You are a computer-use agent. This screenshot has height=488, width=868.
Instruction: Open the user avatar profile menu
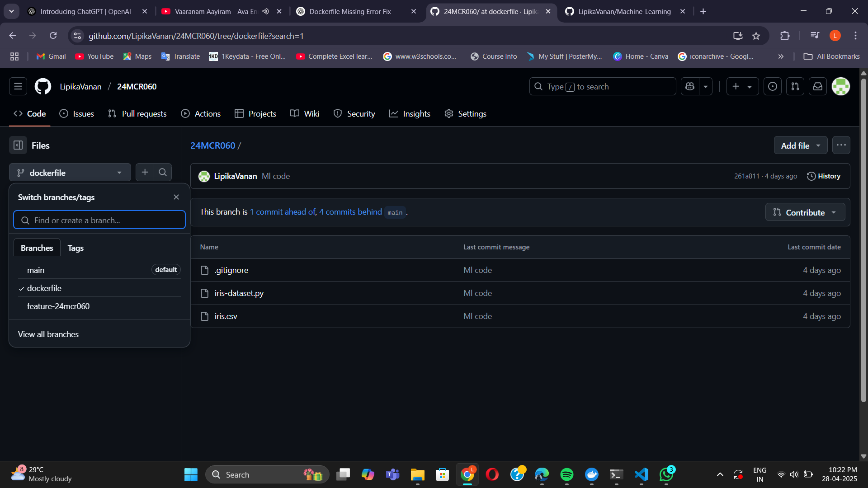click(x=841, y=86)
